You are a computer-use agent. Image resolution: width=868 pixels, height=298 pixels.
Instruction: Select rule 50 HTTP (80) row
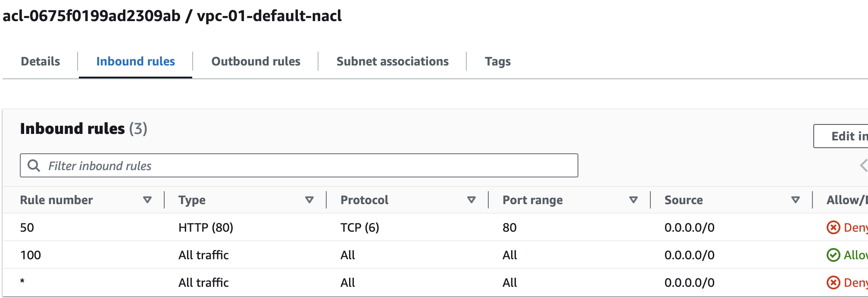(x=206, y=227)
